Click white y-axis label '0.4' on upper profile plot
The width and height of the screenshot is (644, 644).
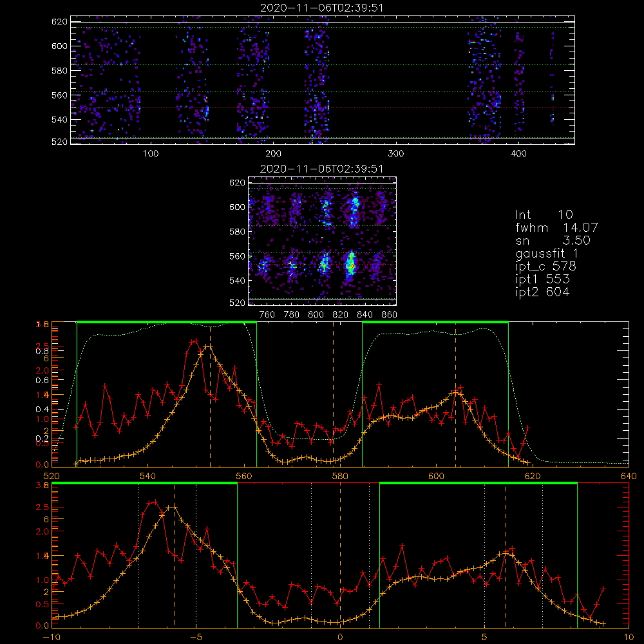coord(42,409)
